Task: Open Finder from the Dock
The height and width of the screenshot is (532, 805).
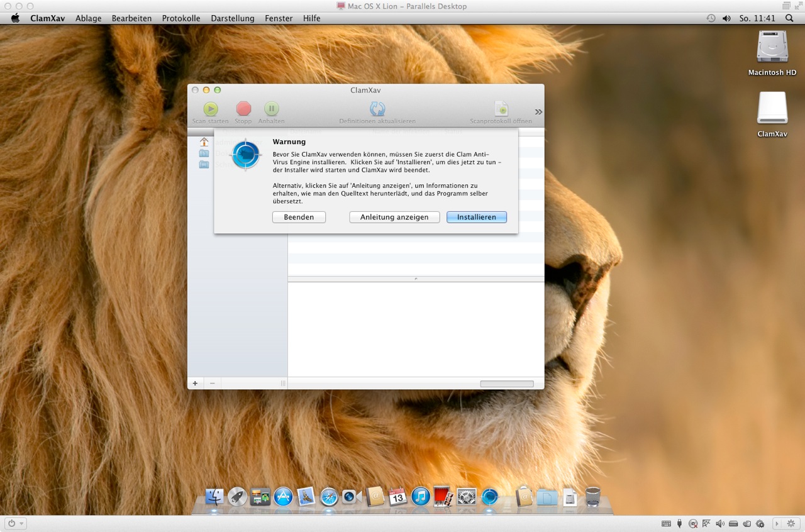Action: click(214, 497)
